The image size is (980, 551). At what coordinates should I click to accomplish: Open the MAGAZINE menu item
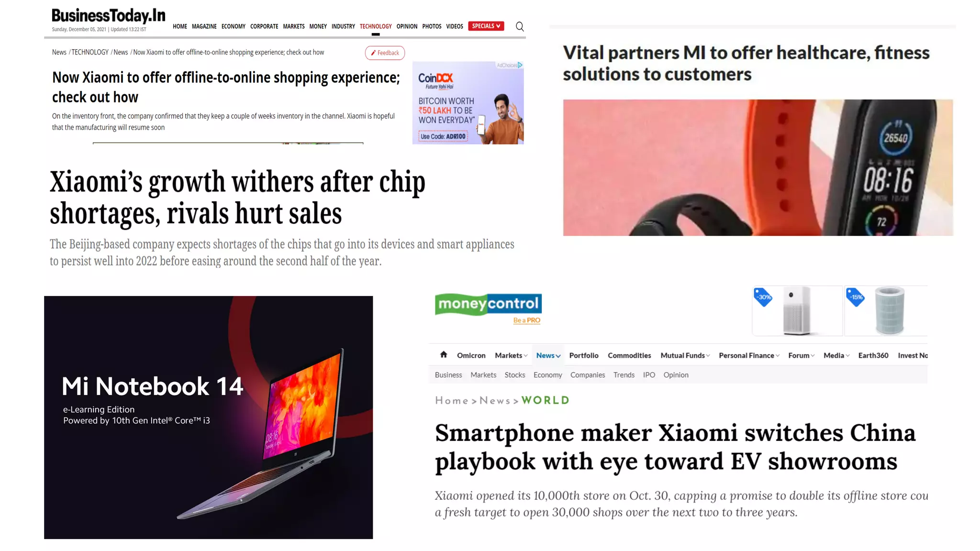[204, 26]
